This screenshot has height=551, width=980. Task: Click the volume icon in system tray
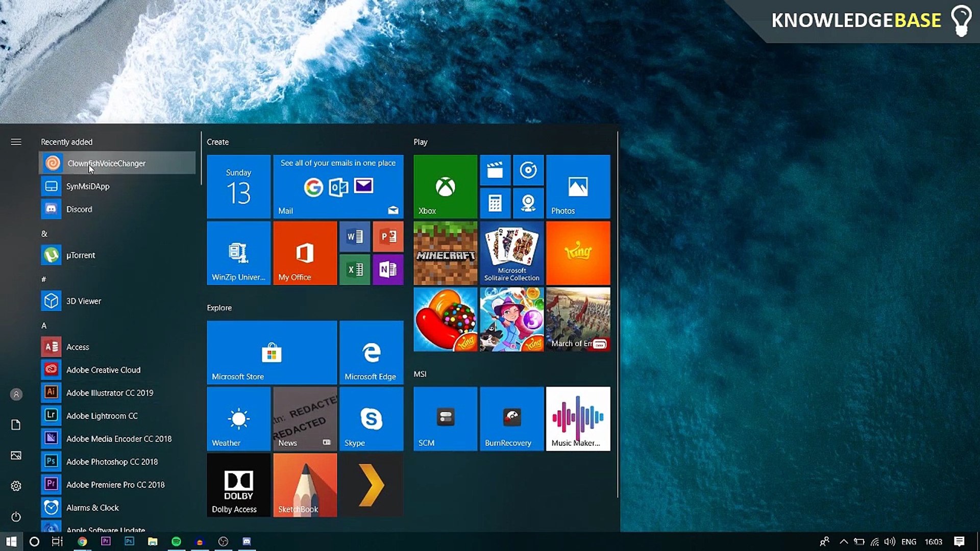pyautogui.click(x=890, y=542)
